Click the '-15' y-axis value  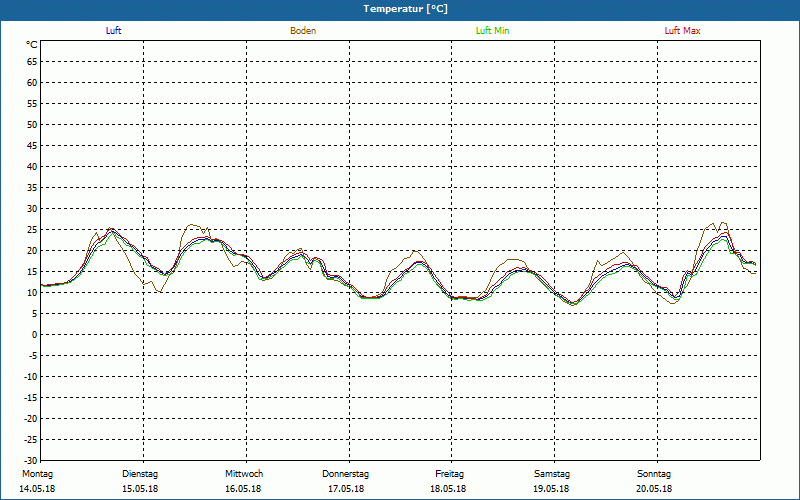(x=30, y=398)
